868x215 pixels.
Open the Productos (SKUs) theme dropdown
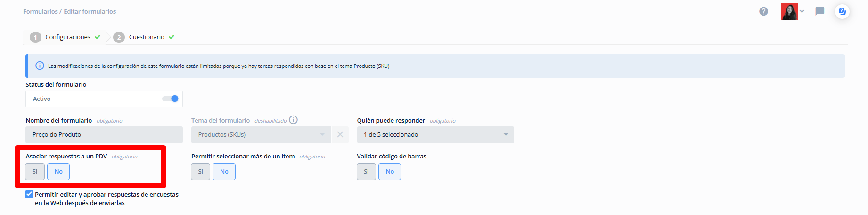261,134
